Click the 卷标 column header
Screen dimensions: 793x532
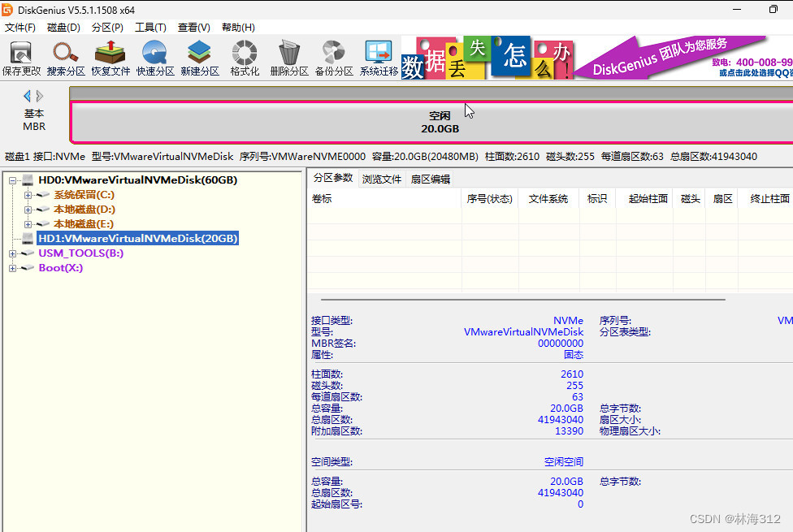[x=383, y=199]
